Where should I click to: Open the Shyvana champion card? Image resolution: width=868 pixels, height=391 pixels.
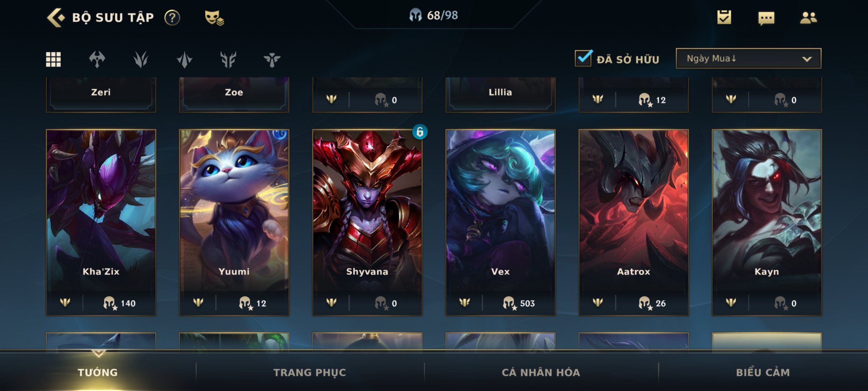tap(367, 223)
